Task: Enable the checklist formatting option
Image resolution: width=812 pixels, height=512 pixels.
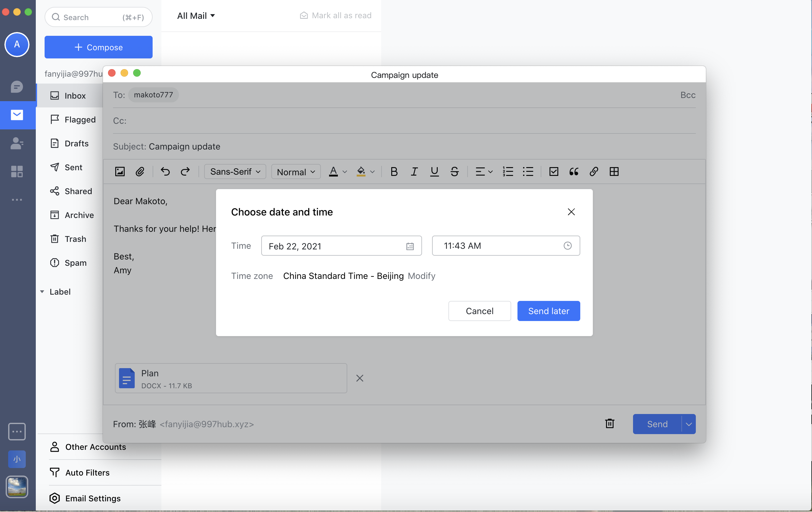Action: [x=553, y=172]
